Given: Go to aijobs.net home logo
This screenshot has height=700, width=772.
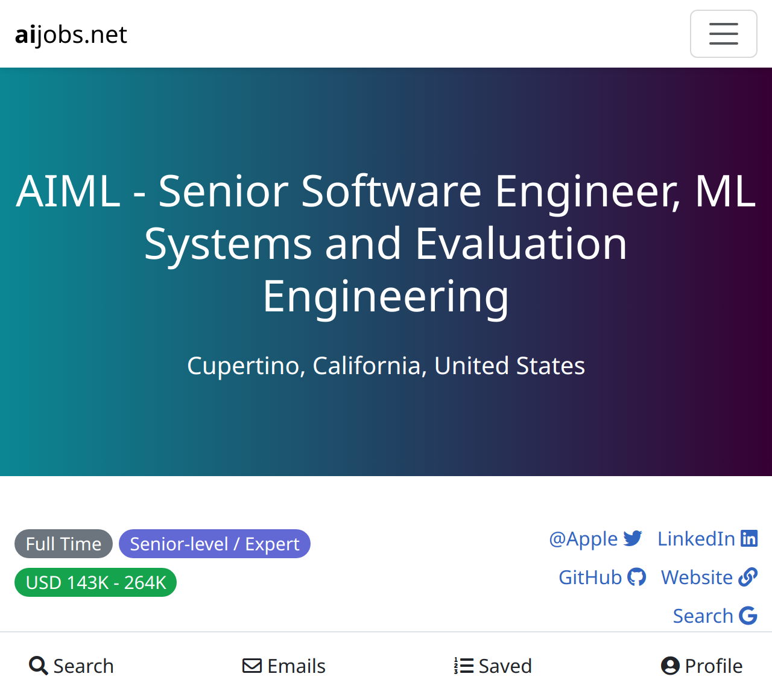Looking at the screenshot, I should (x=71, y=34).
